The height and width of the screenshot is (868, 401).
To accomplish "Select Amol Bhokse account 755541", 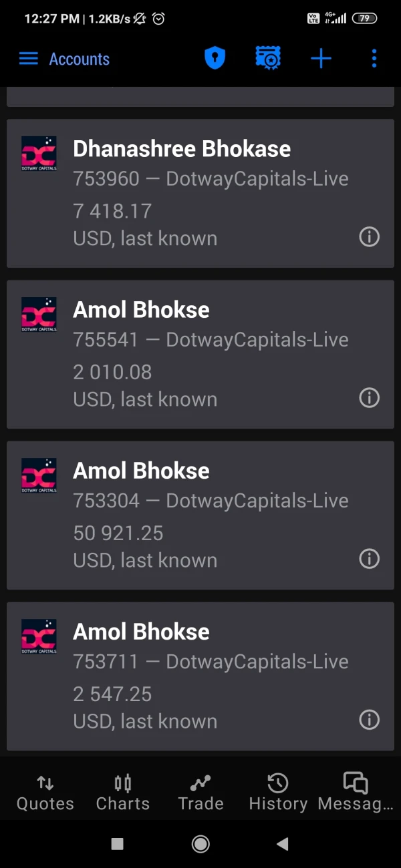I will pos(200,355).
